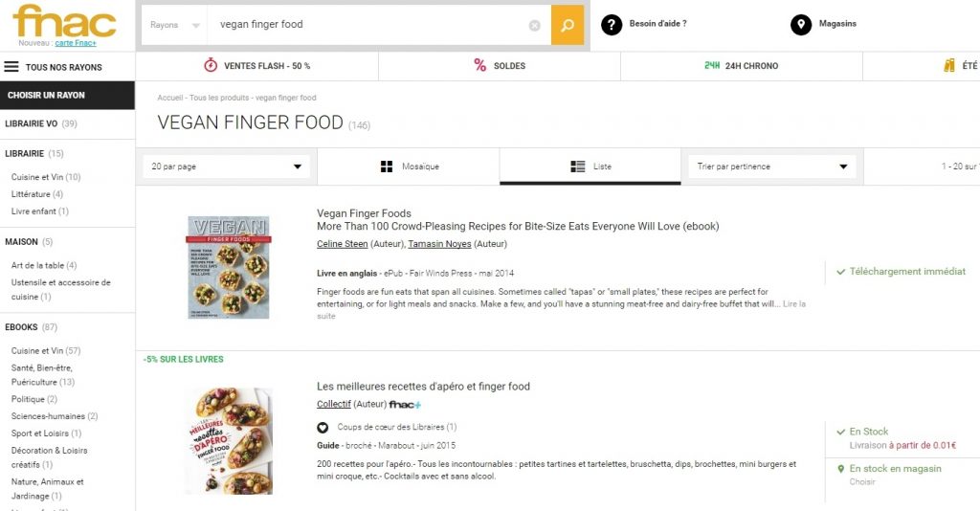Open the Trier par pertinence dropdown
This screenshot has width=980, height=511.
(x=772, y=167)
